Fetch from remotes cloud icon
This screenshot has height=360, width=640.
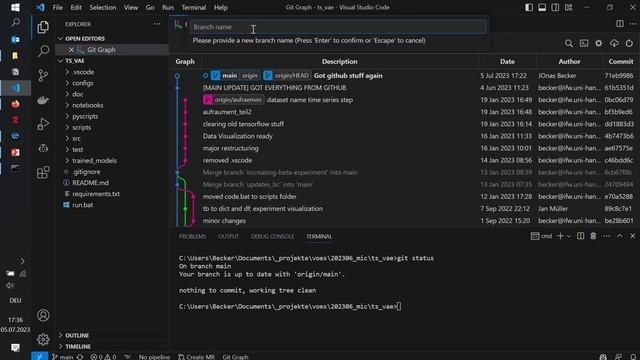click(x=614, y=43)
